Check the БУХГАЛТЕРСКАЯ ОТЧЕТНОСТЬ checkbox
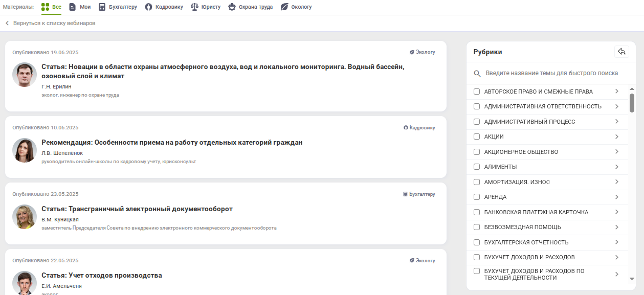Image resolution: width=644 pixels, height=295 pixels. point(477,242)
